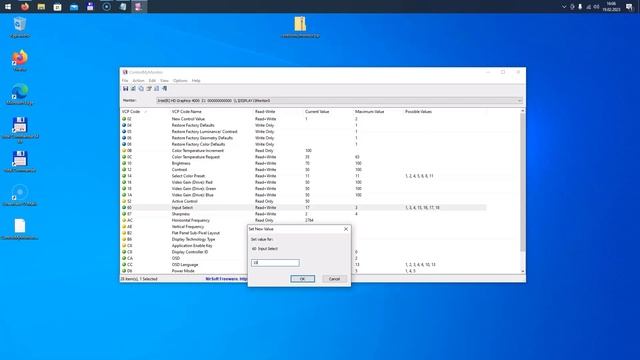
Task: Click the floppy-disk Save icon in ControlMyMonitor toolbar
Action: (x=126, y=89)
